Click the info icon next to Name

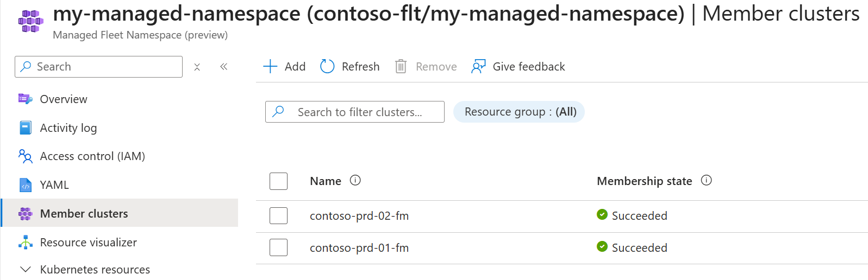(355, 181)
